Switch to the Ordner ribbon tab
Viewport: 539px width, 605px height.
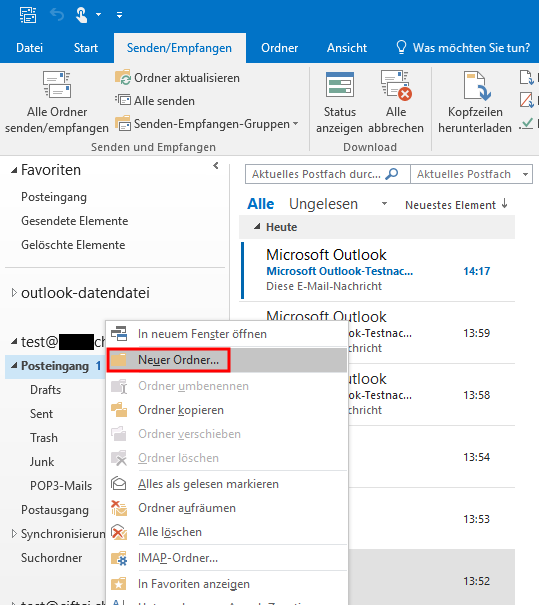click(279, 48)
